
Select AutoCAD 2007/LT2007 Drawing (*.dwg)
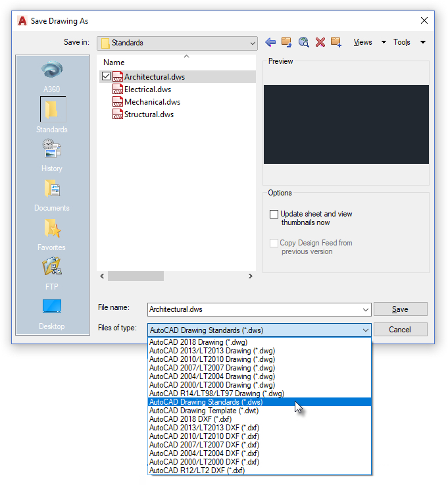pos(259,368)
